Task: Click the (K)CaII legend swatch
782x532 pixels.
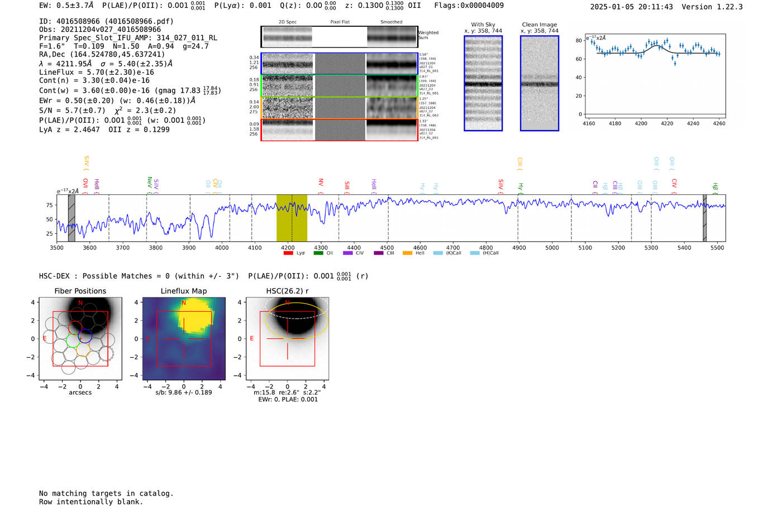Action: [438, 253]
